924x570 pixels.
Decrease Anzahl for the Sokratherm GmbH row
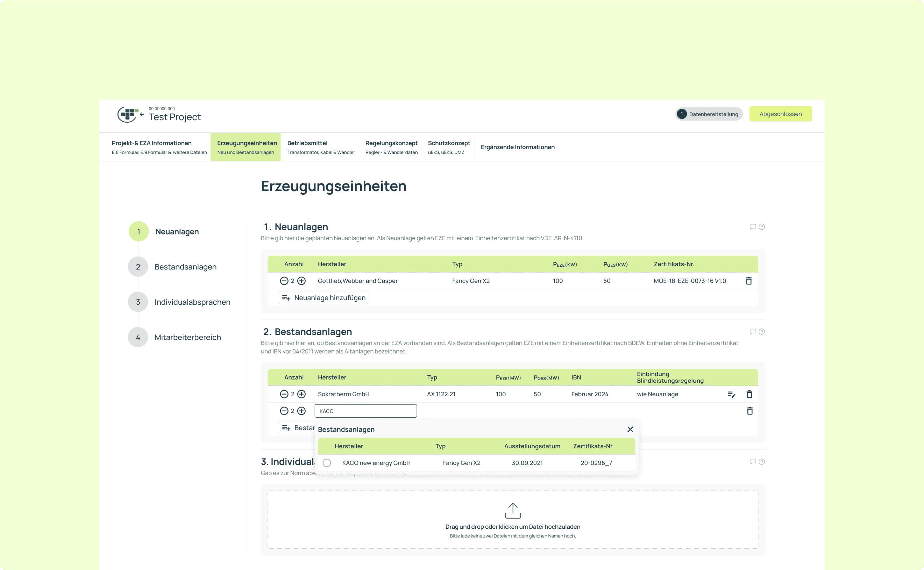tap(284, 394)
